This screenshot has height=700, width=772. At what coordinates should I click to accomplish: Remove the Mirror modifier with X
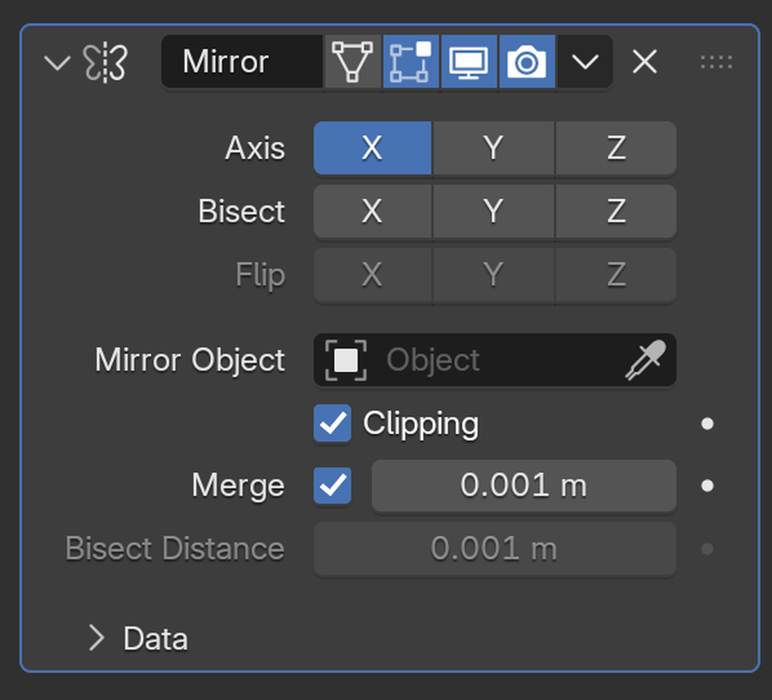(644, 62)
